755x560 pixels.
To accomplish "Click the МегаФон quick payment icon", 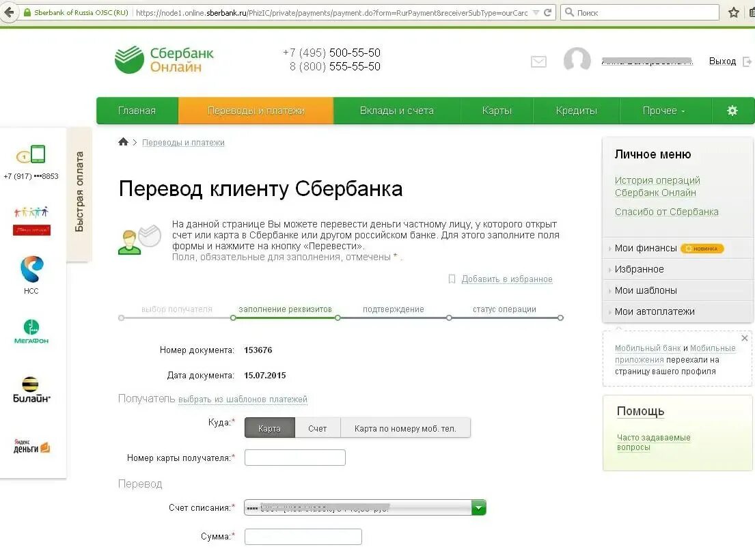I will point(31,331).
